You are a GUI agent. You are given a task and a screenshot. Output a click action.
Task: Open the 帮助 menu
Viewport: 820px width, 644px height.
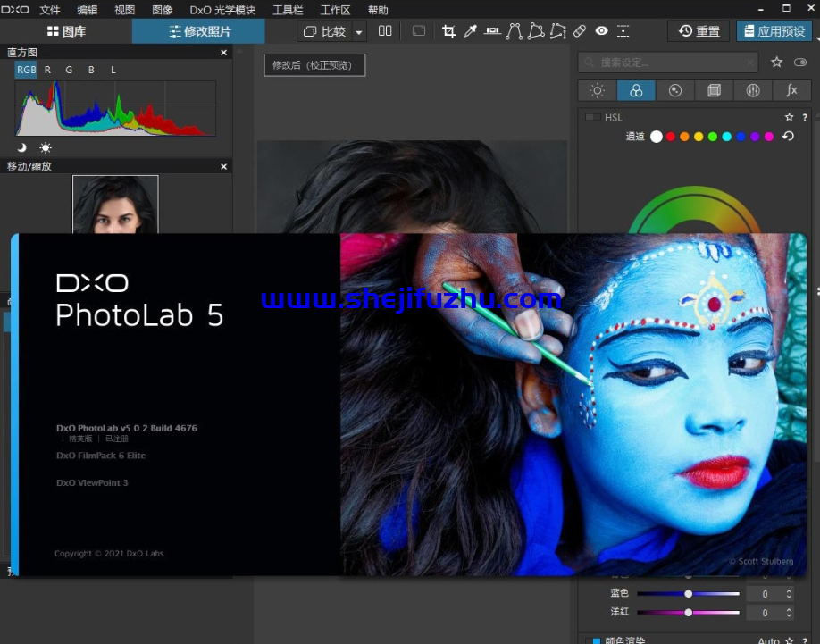(378, 10)
